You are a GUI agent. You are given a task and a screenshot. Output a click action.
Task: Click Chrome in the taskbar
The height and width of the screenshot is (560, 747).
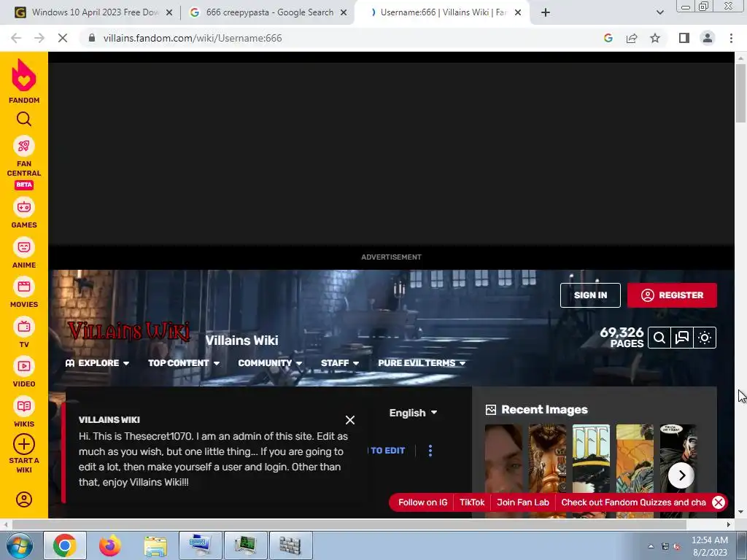click(x=65, y=545)
